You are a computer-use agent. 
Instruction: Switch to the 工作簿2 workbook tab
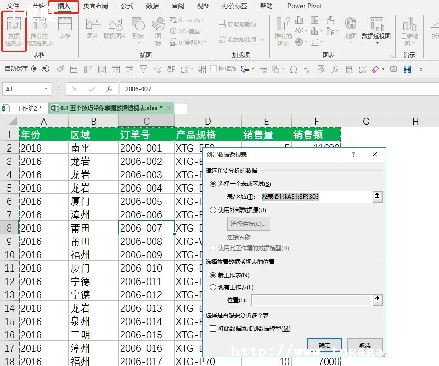click(25, 108)
